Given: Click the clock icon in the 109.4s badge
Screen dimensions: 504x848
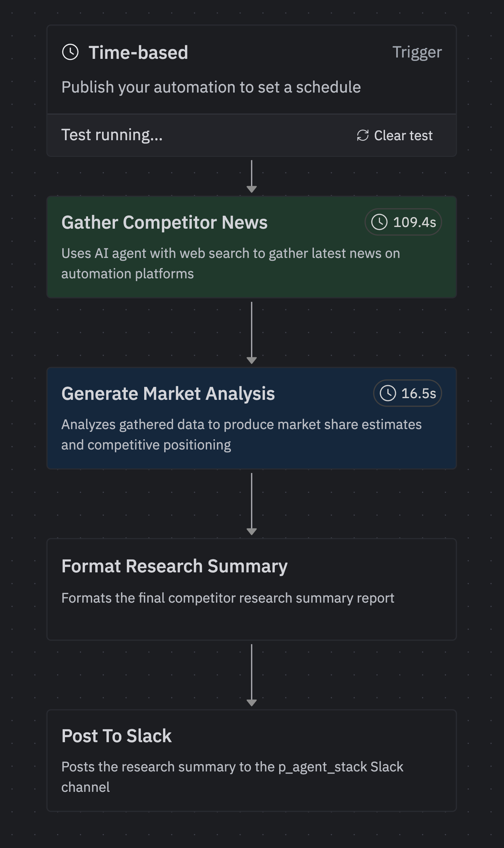Looking at the screenshot, I should (380, 222).
